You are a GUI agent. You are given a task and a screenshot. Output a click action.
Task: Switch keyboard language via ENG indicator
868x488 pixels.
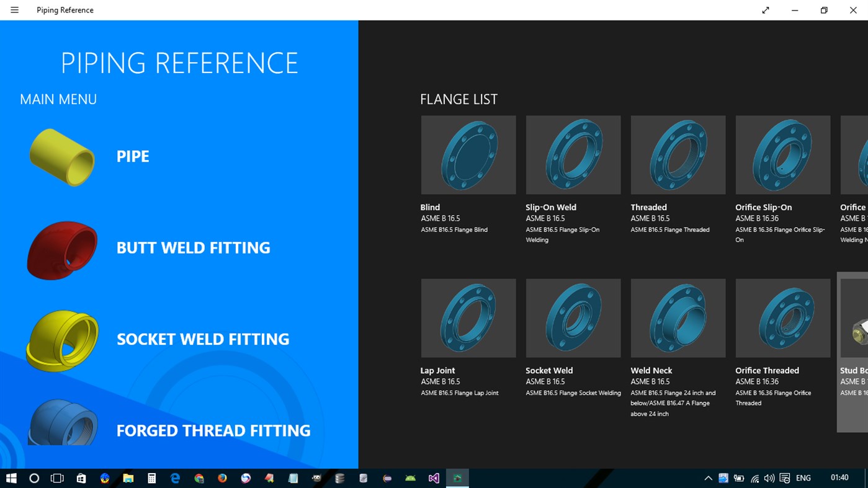click(x=803, y=477)
